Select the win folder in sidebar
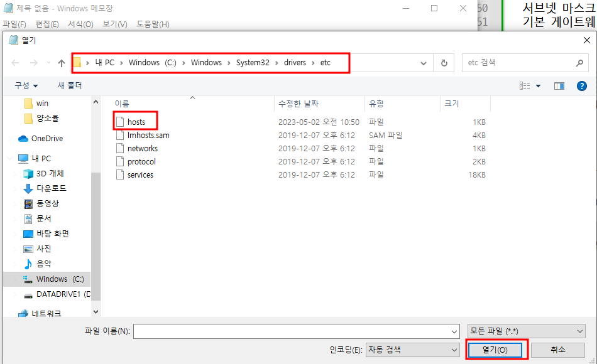Image resolution: width=597 pixels, height=364 pixels. 42,104
